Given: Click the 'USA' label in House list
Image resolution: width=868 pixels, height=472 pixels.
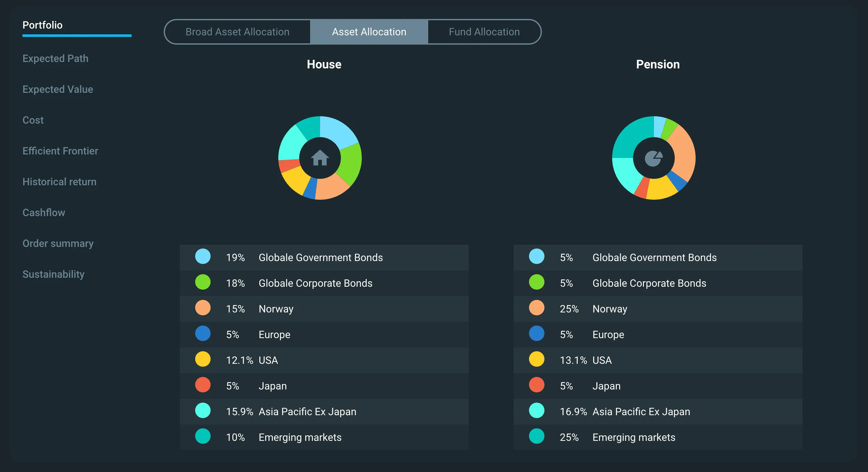Looking at the screenshot, I should 268,360.
